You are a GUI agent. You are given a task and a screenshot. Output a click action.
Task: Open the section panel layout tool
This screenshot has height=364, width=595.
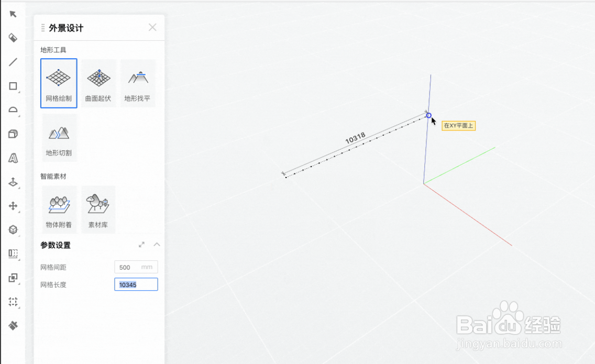(x=13, y=253)
